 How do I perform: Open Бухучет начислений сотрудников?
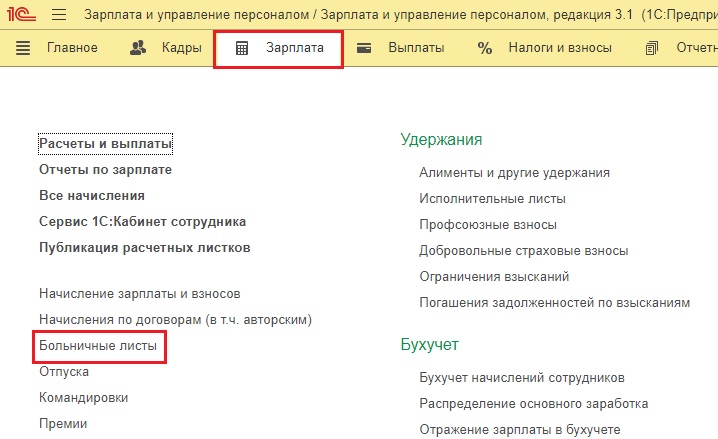tap(522, 378)
